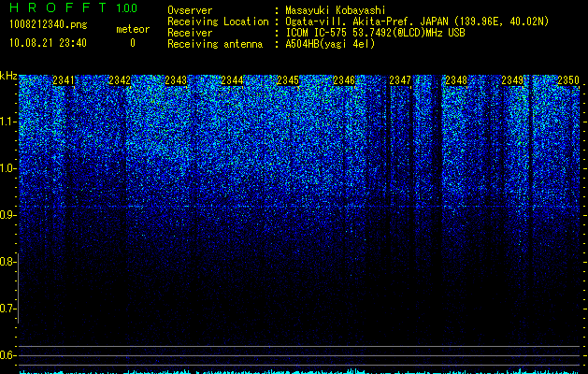Click the 2347 time marker
Image resolution: width=588 pixels, height=374 pixels.
(400, 80)
